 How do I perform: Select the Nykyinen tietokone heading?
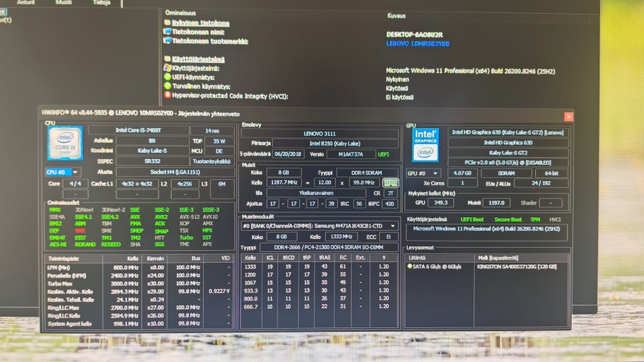pyautogui.click(x=201, y=23)
